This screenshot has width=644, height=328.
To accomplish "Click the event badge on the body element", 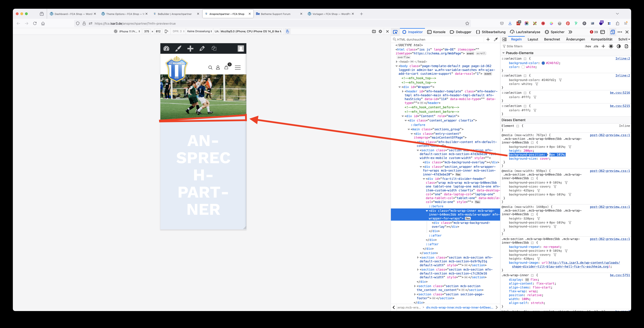I will (488, 74).
